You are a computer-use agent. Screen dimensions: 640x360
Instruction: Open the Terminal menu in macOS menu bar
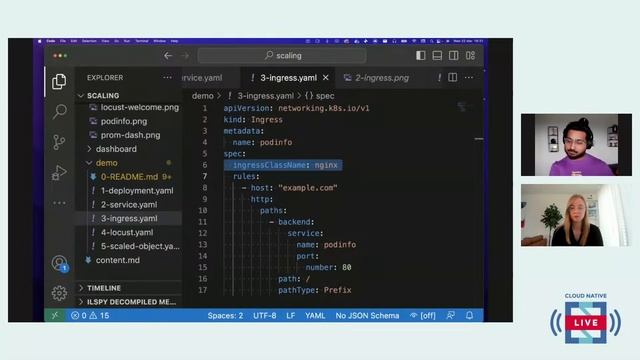point(142,41)
